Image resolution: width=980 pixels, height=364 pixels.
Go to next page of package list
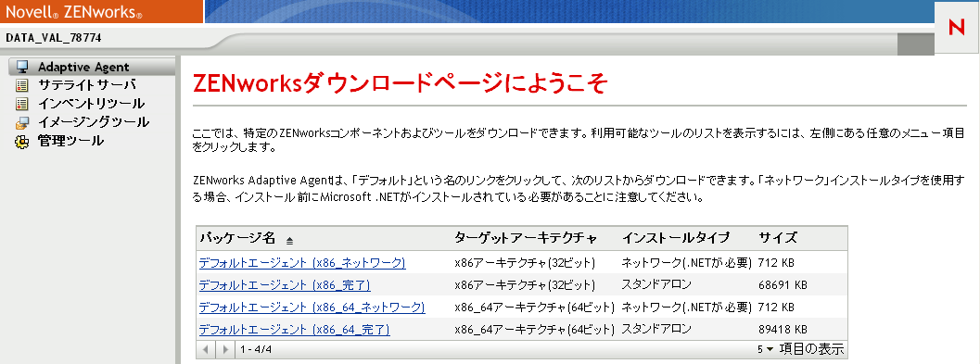click(x=225, y=349)
